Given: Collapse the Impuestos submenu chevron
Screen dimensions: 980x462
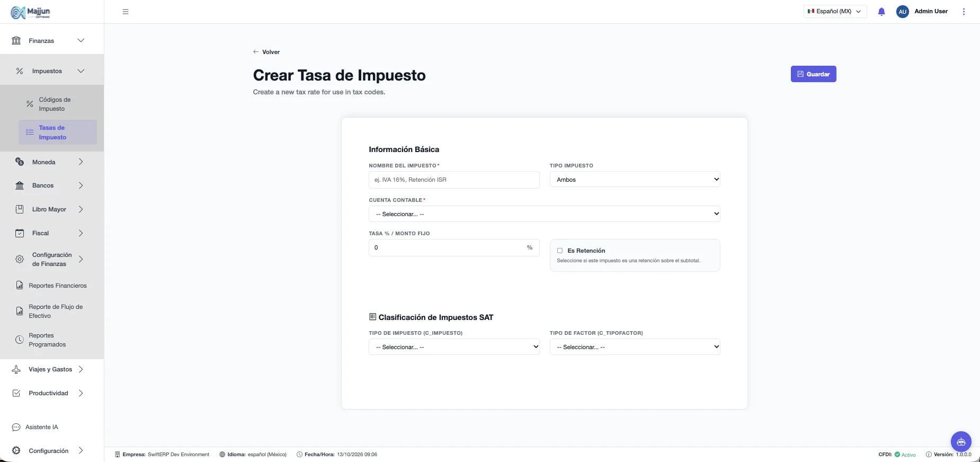Looking at the screenshot, I should tap(81, 71).
